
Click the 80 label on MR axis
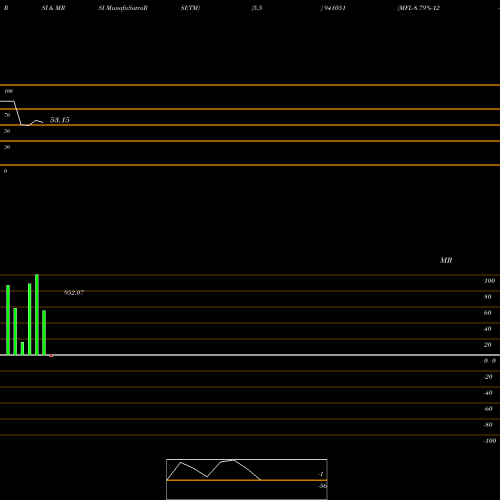point(488,297)
